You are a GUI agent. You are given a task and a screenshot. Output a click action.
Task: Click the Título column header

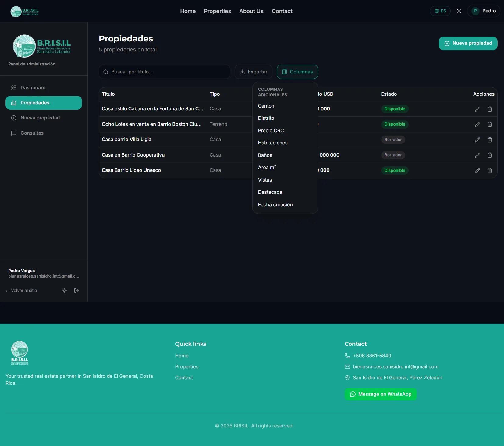click(x=108, y=94)
